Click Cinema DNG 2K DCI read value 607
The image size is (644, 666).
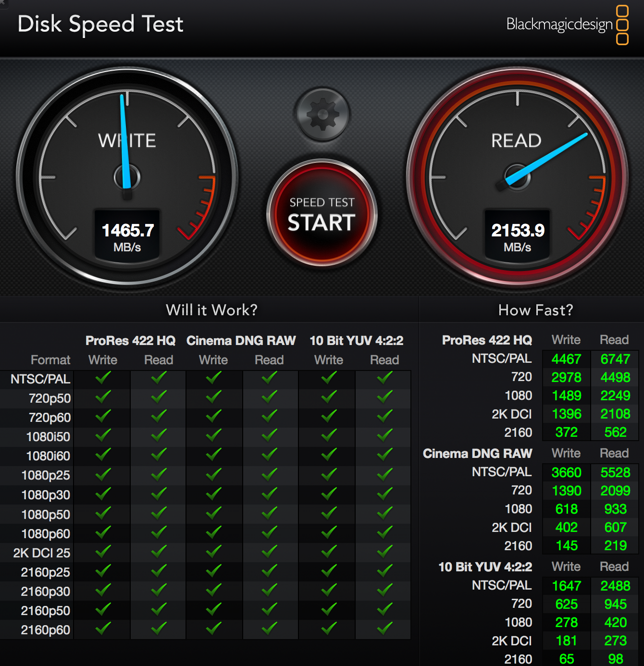pyautogui.click(x=615, y=527)
